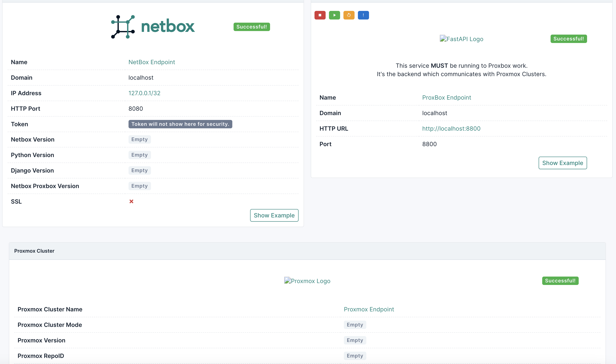Click the Empty badge for Proxmox RepoID
The height and width of the screenshot is (364, 616).
(355, 355)
